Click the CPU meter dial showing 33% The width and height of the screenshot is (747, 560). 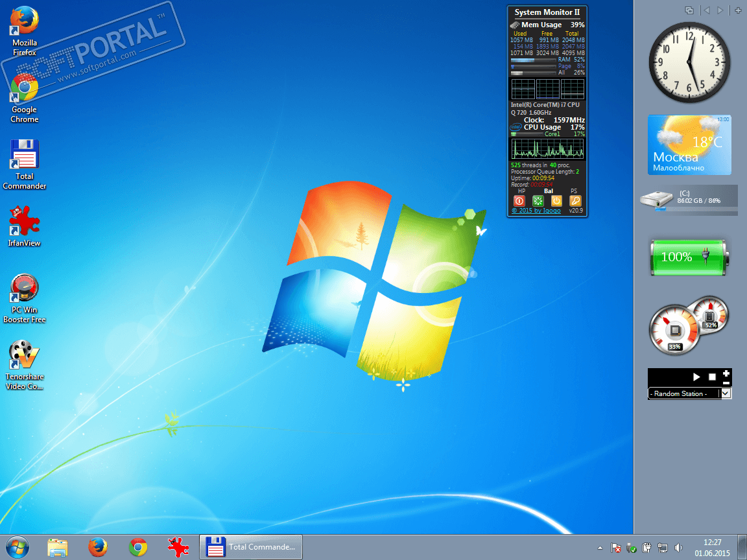[x=674, y=330]
